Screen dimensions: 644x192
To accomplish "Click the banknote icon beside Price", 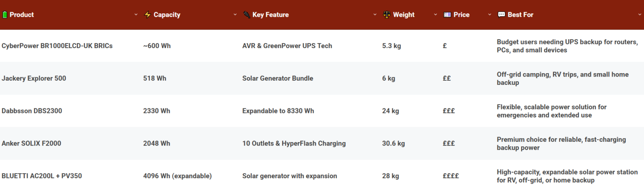I will pos(447,15).
